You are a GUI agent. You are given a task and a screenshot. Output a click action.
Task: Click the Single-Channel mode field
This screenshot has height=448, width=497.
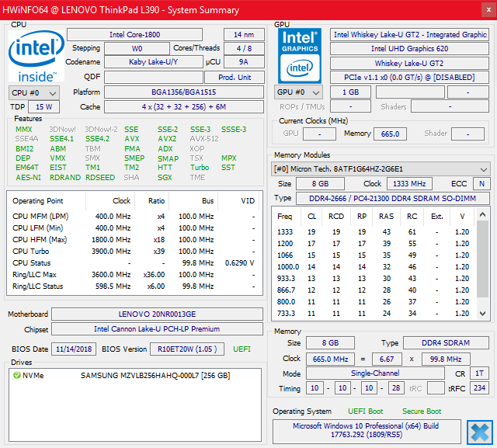[x=375, y=373]
